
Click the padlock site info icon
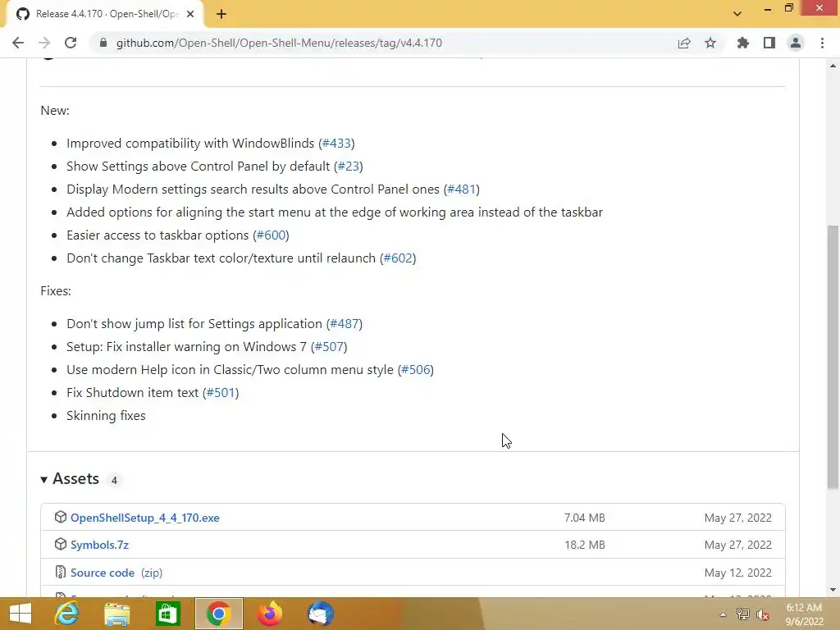point(103,43)
